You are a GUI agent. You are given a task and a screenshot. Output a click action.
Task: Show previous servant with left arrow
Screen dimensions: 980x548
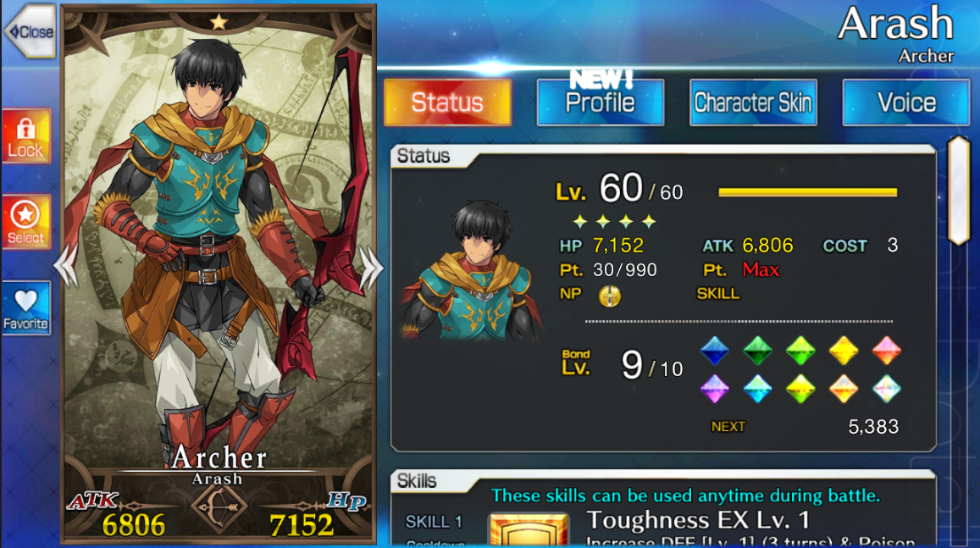click(x=65, y=268)
